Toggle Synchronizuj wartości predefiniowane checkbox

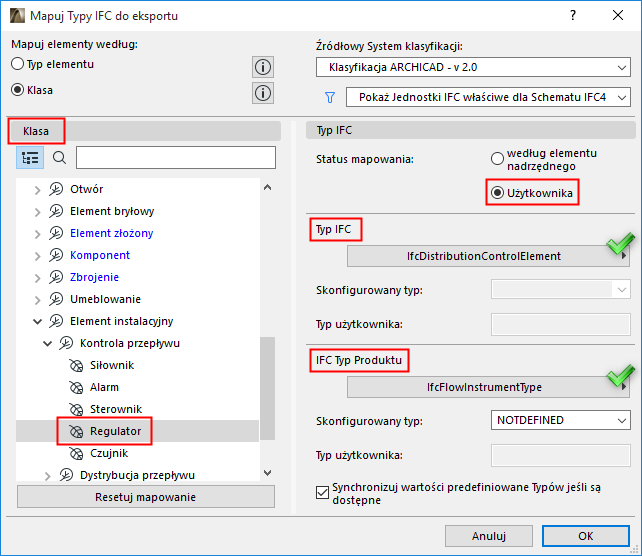click(x=322, y=491)
